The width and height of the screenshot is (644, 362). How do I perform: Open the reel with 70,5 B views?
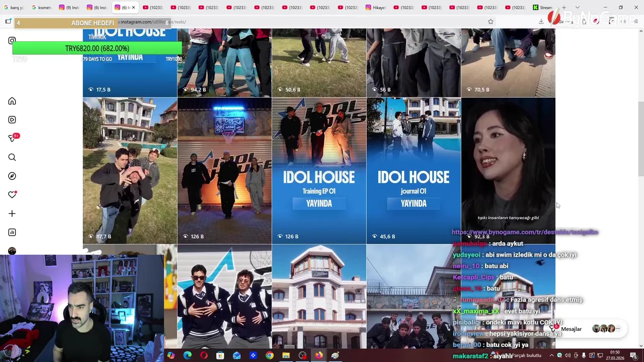(508, 63)
